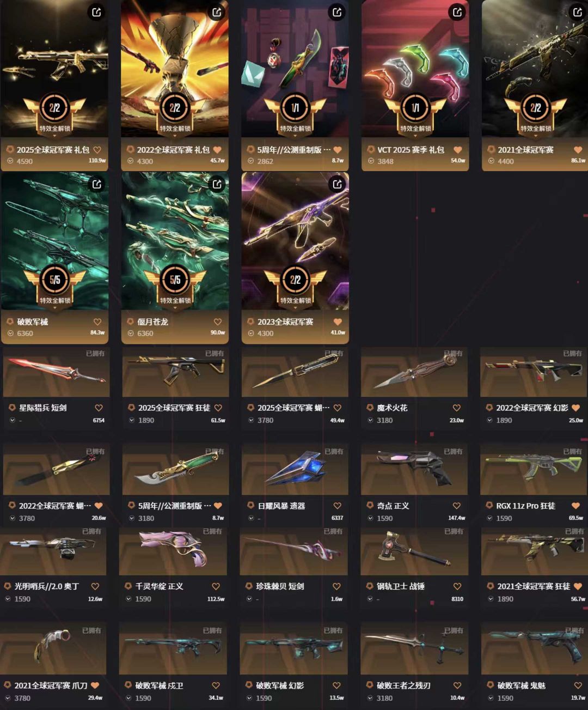Toggle favorite heart on 破败军械 bundle
This screenshot has height=710, width=588.
point(97,321)
